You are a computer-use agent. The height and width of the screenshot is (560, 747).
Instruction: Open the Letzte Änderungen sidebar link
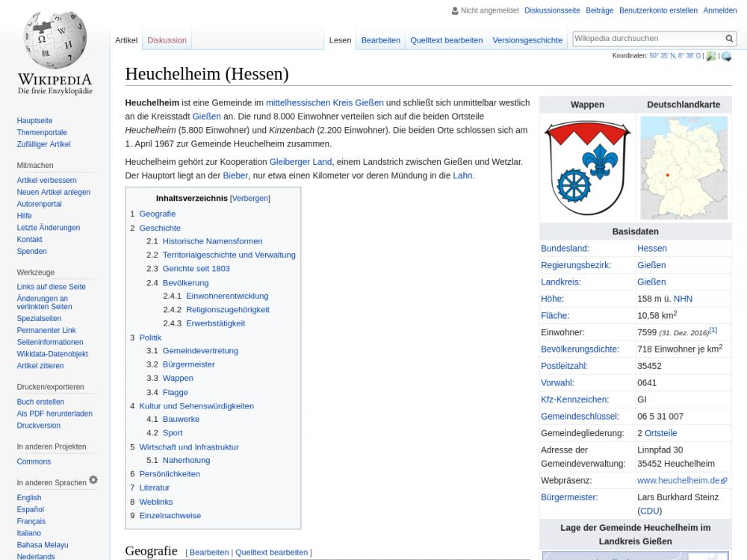pos(49,228)
